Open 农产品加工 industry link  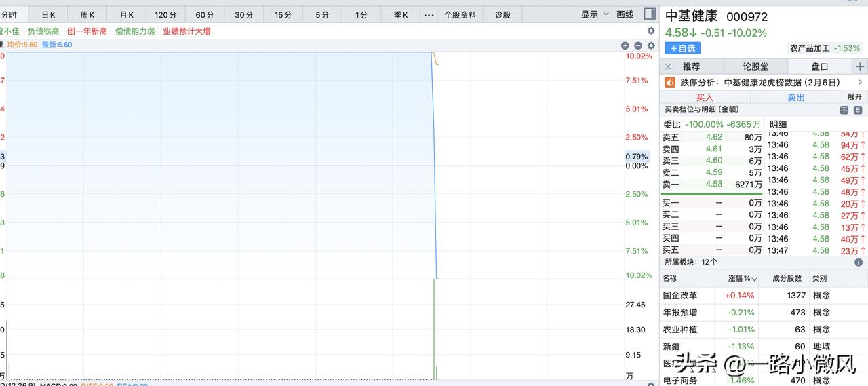pyautogui.click(x=810, y=48)
